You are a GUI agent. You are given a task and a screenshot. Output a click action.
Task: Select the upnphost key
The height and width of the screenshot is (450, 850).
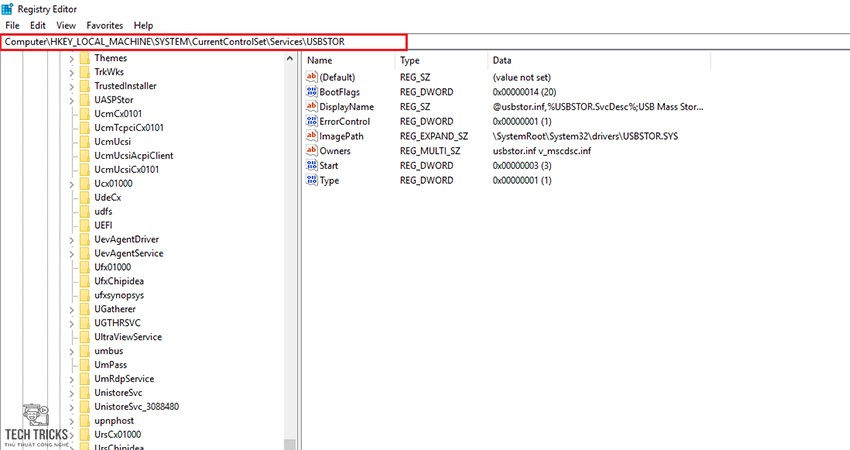point(114,420)
